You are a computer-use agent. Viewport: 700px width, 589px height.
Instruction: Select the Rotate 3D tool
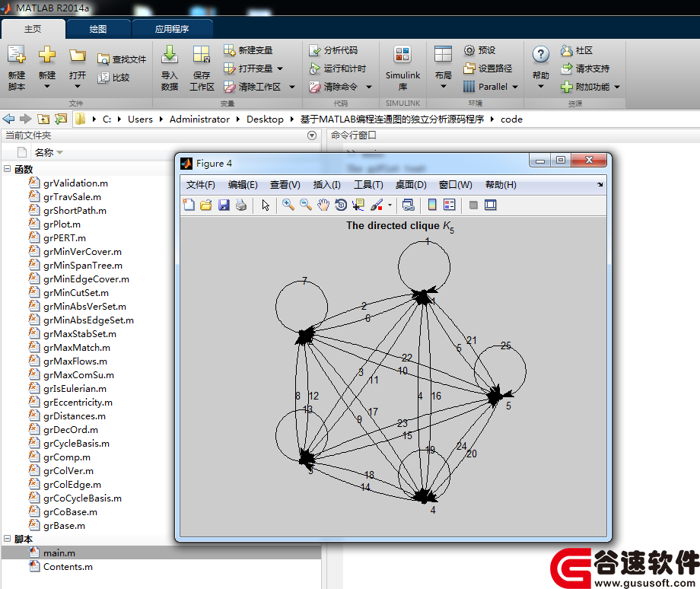pos(341,205)
